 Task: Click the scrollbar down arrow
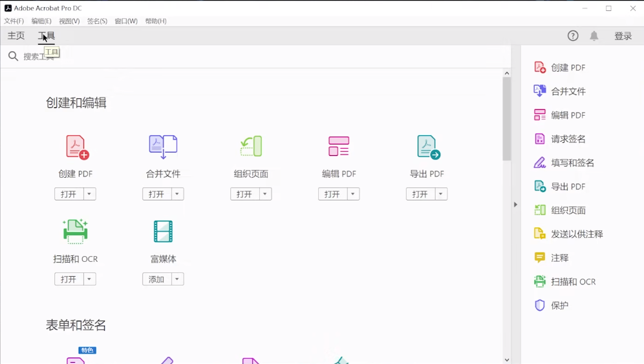coord(507,360)
